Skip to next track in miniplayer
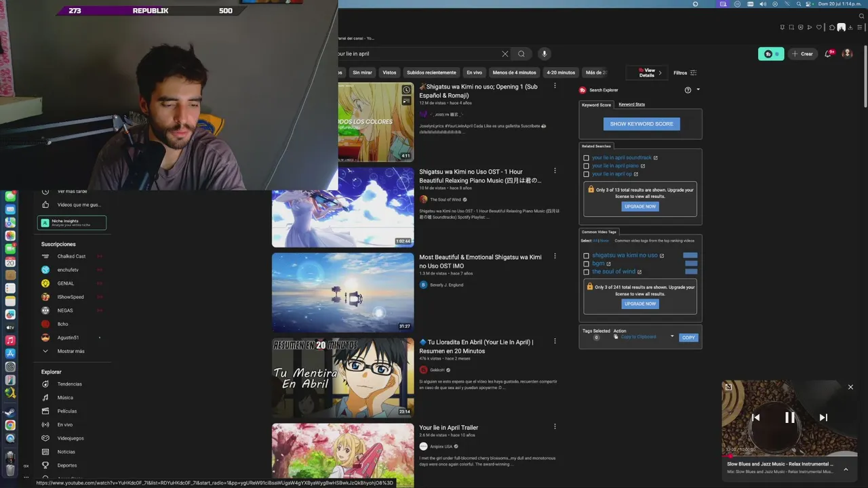Image resolution: width=868 pixels, height=488 pixels. (x=823, y=418)
